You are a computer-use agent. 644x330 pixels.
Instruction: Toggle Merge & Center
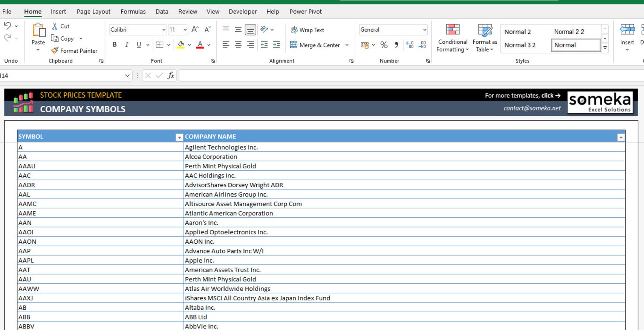tap(315, 45)
